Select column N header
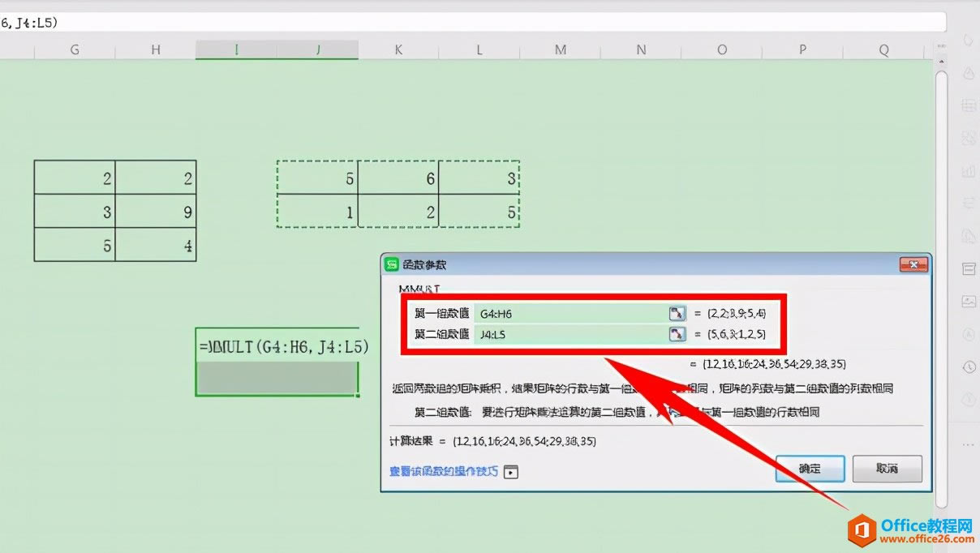The width and height of the screenshot is (980, 553). [642, 50]
